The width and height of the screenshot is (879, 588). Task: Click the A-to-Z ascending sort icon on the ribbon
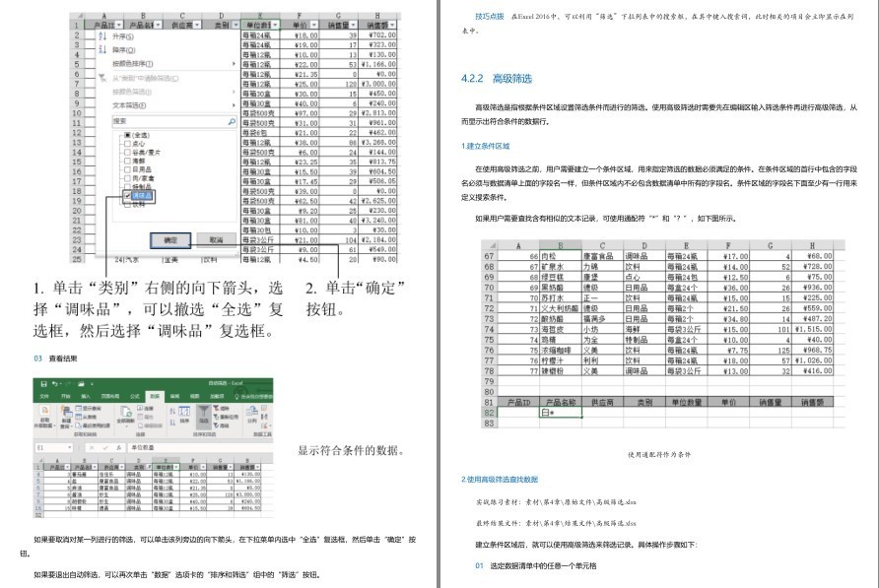click(x=172, y=411)
